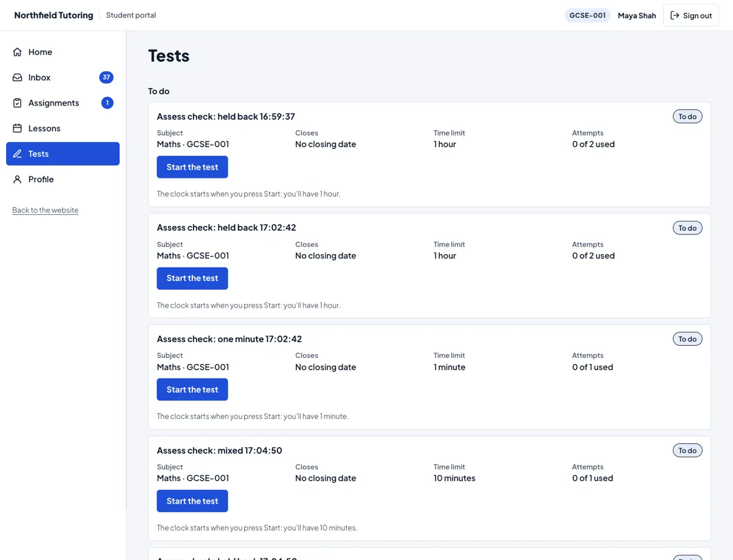Start the 'mixed 17:04:50' test
Screen dimensions: 733x560
coord(192,501)
